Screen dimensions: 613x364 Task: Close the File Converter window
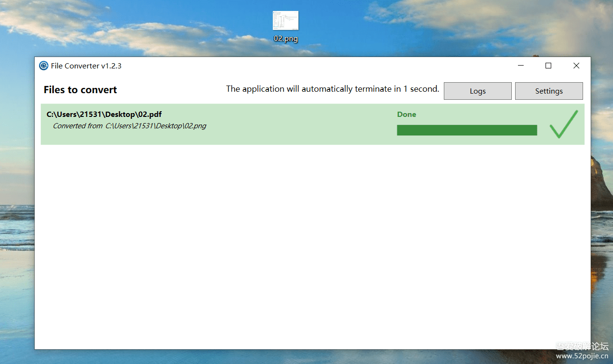coord(576,66)
